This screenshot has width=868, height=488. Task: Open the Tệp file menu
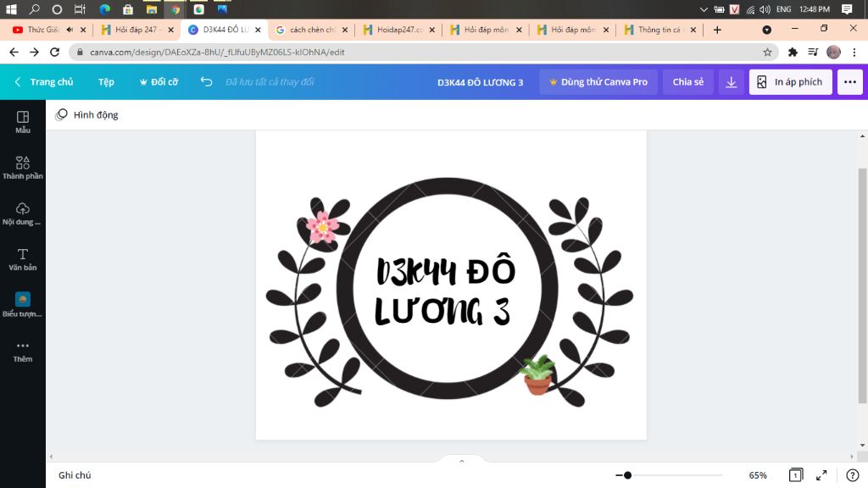pos(106,82)
